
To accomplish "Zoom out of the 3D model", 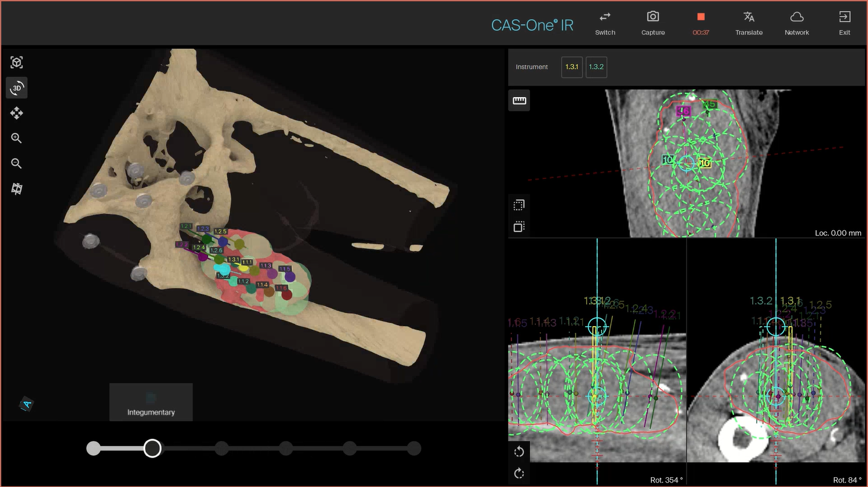I will [16, 163].
